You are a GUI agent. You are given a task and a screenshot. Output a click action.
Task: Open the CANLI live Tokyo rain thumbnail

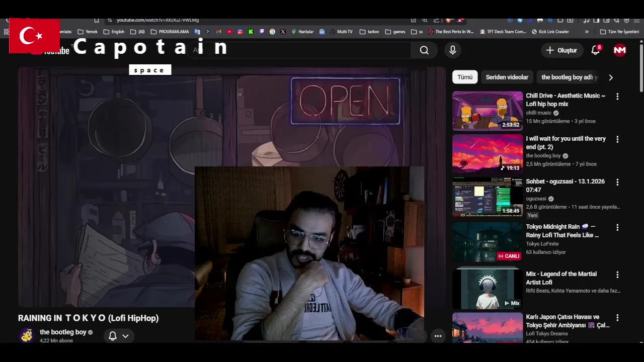click(x=488, y=242)
